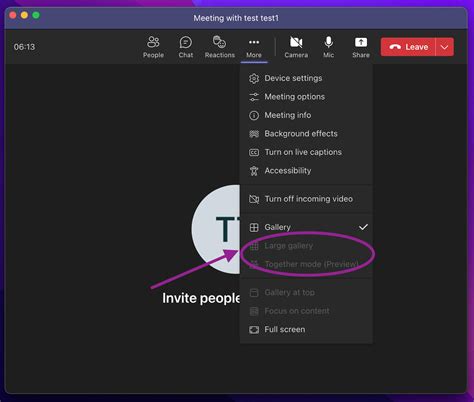Click the CC live captions icon
Screen dimensions: 474x402
click(254, 152)
